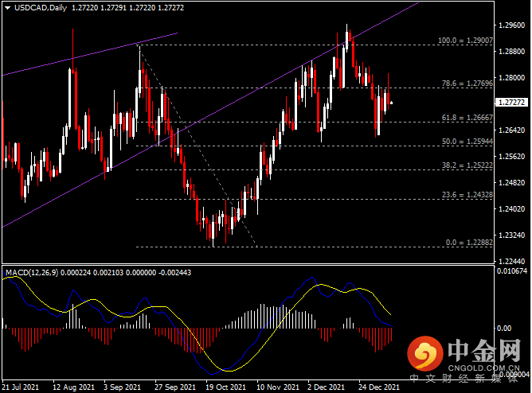
Task: Select Fibonacci level 23.6 = 1.24328
Action: point(467,195)
